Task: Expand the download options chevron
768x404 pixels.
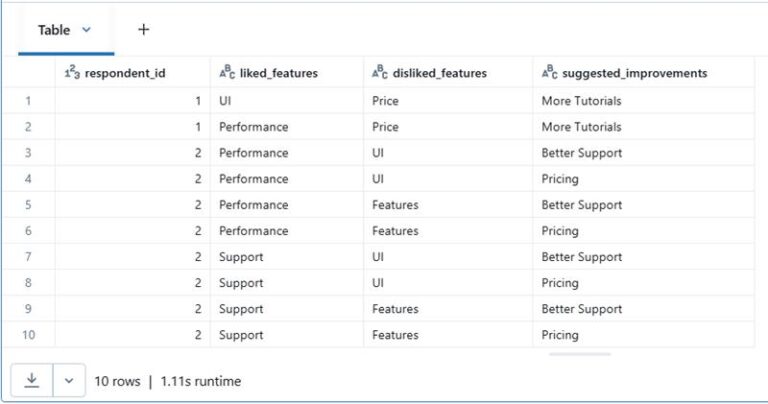Action: tap(68, 381)
